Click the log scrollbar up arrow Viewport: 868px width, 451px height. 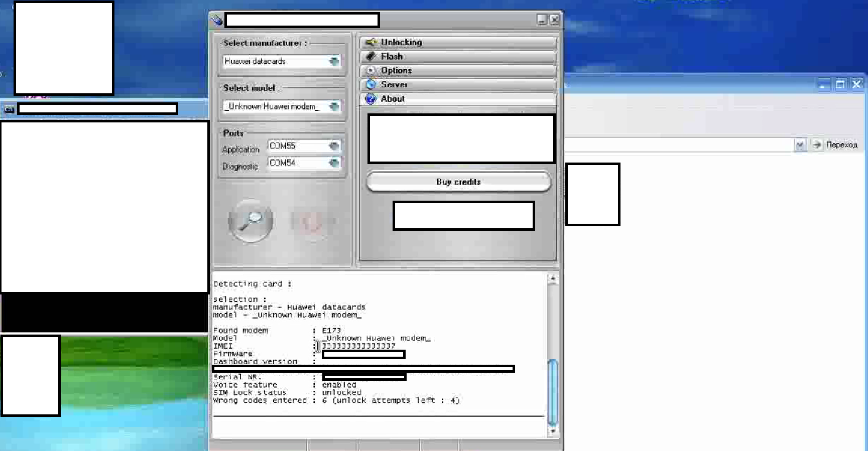pyautogui.click(x=552, y=278)
